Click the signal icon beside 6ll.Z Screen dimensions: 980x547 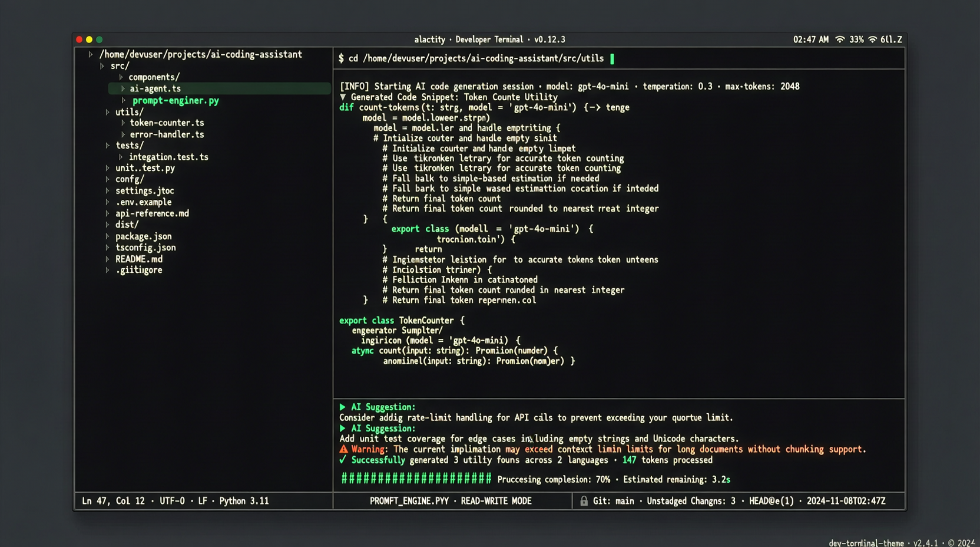(872, 39)
